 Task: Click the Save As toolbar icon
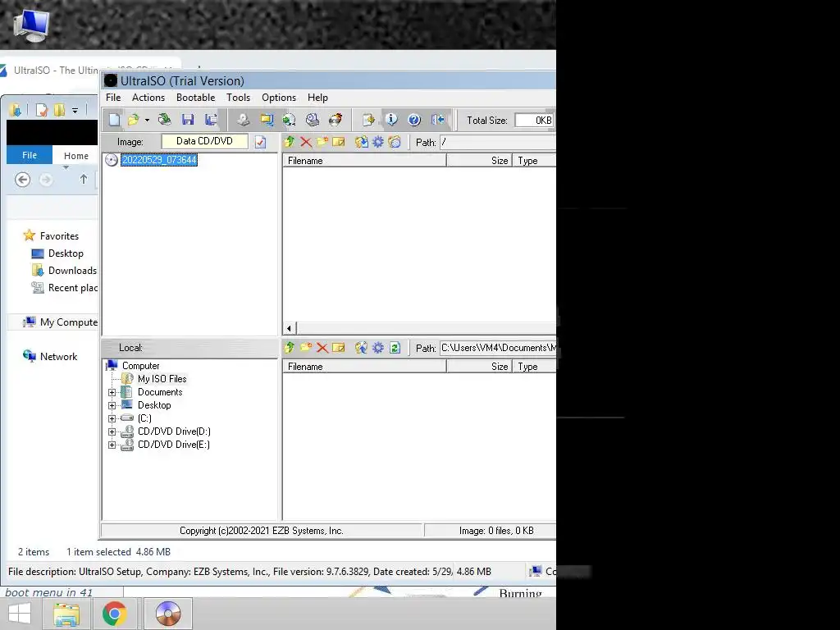(x=211, y=120)
